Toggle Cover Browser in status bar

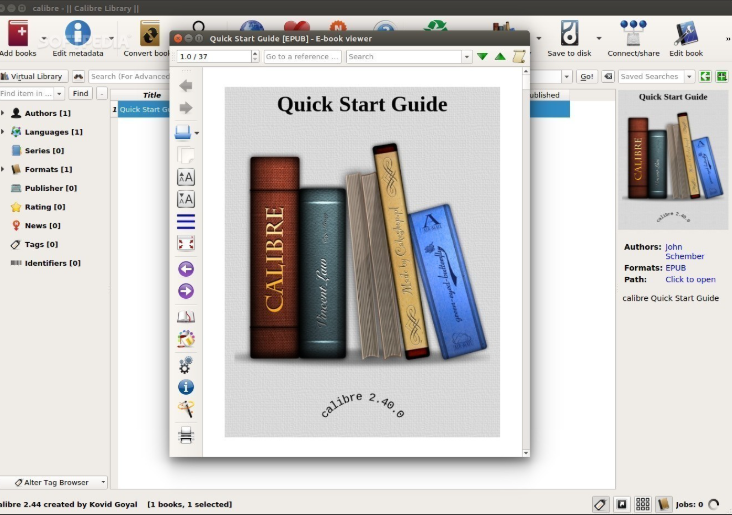[621, 504]
